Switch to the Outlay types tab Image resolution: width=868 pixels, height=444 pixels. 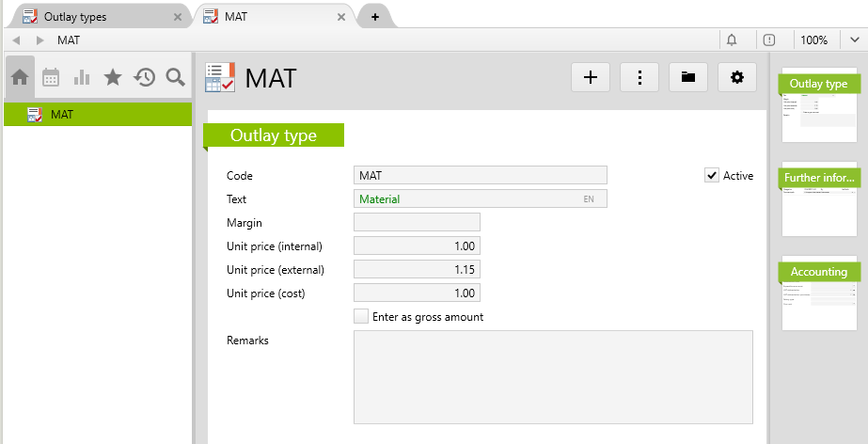(92, 17)
